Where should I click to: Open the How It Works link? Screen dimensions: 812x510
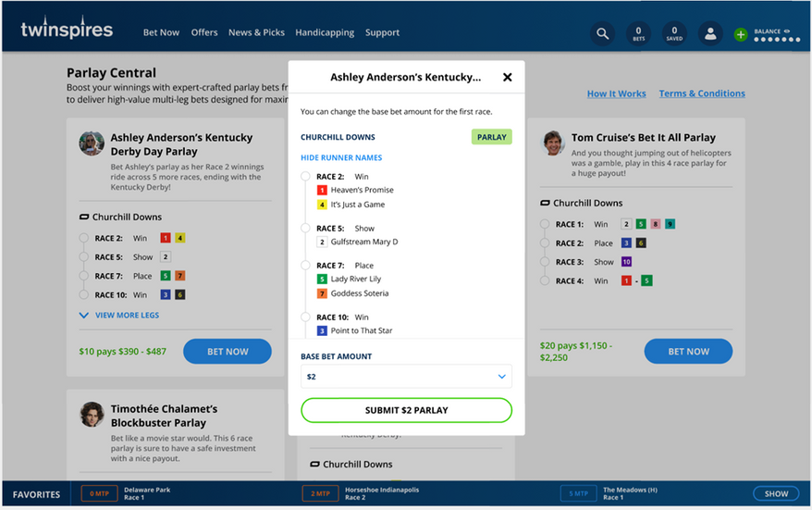click(616, 93)
